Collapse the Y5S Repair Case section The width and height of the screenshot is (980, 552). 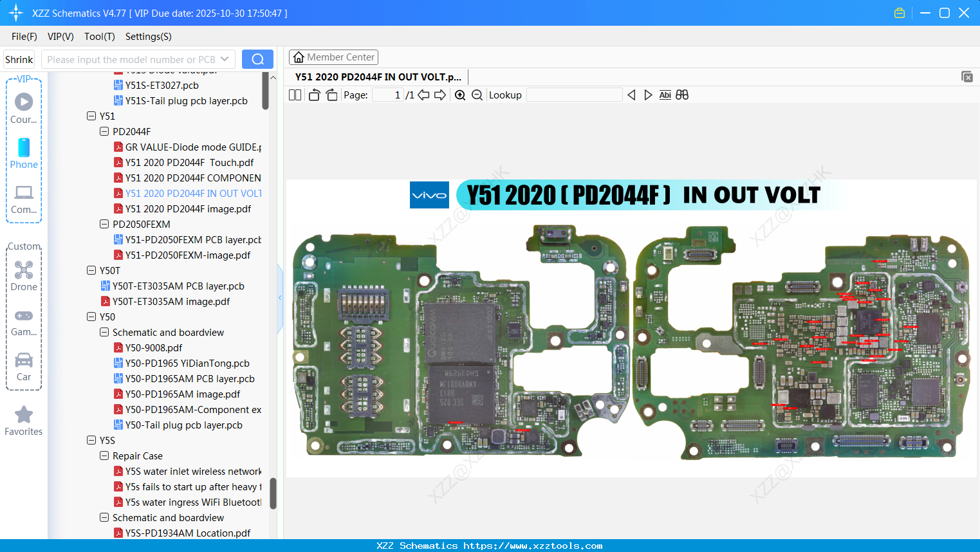click(x=104, y=455)
